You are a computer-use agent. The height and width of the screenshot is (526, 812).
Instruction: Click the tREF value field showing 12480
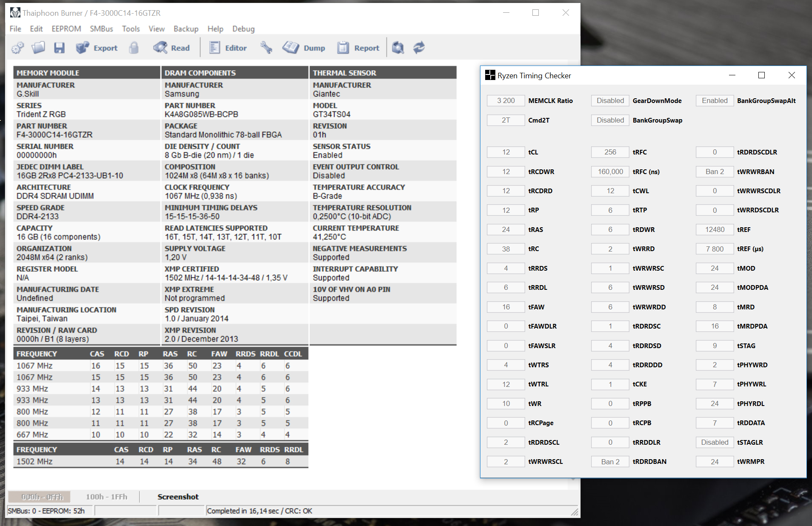[x=715, y=229]
